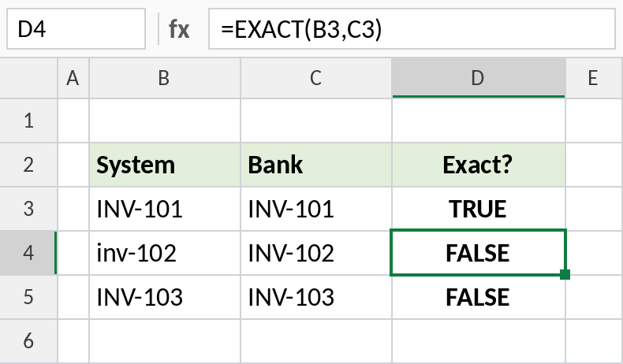Click the formula bar with =EXACT(B3,C3)
Viewport: 623px width, 364px height.
pos(412,29)
